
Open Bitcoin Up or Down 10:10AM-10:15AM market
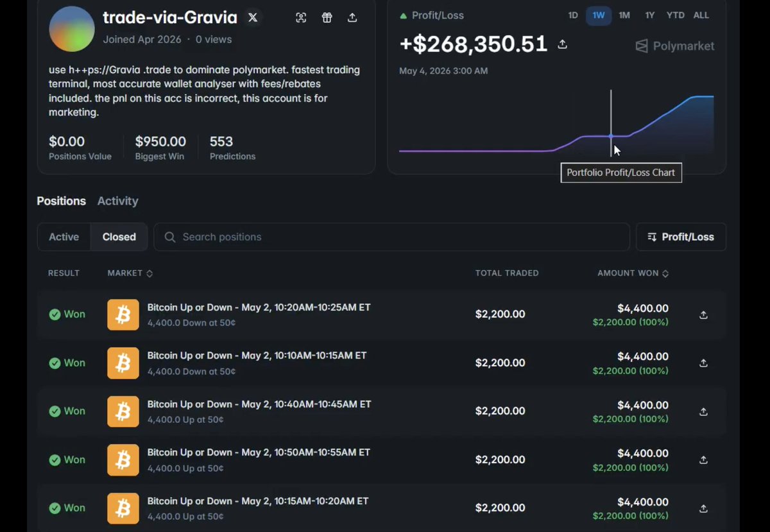click(257, 356)
